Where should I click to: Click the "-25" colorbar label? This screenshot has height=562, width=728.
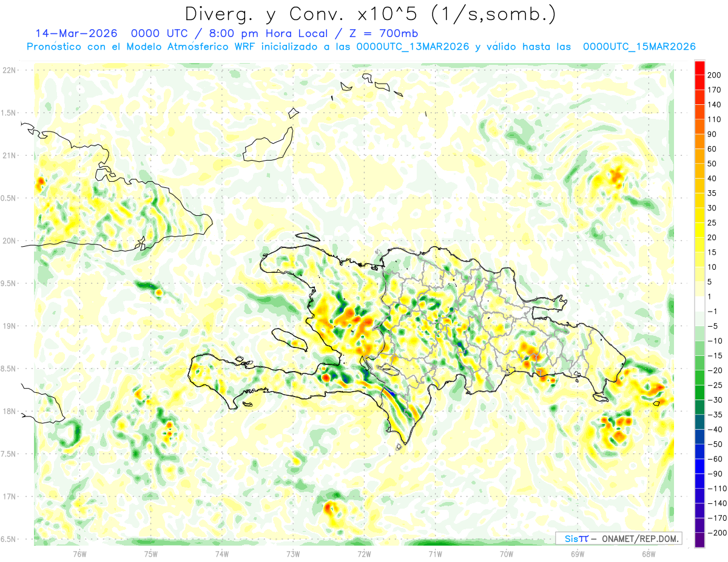[715, 385]
